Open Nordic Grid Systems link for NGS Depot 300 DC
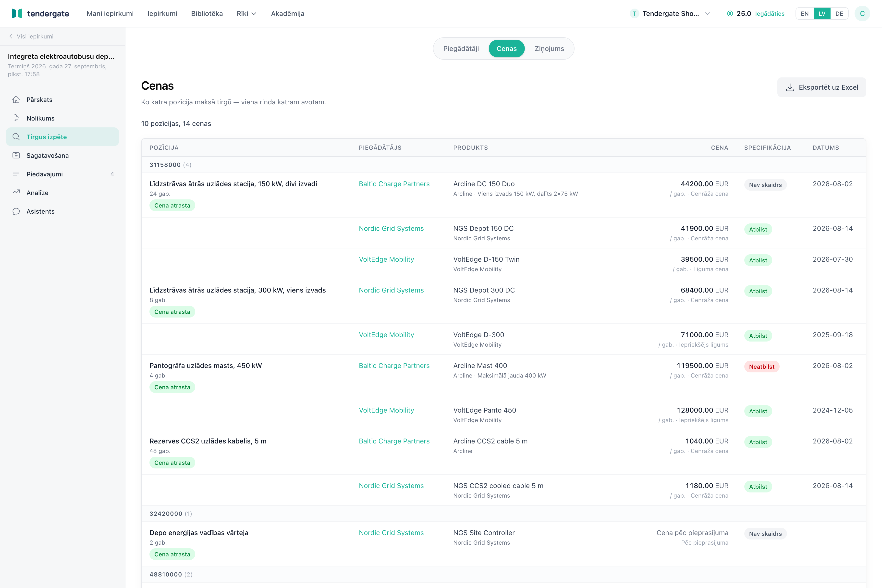The height and width of the screenshot is (588, 882). point(391,290)
